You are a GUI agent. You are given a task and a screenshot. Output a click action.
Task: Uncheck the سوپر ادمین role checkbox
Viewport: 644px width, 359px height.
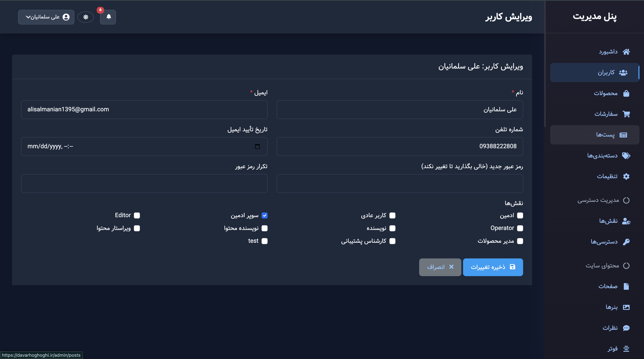tap(265, 215)
